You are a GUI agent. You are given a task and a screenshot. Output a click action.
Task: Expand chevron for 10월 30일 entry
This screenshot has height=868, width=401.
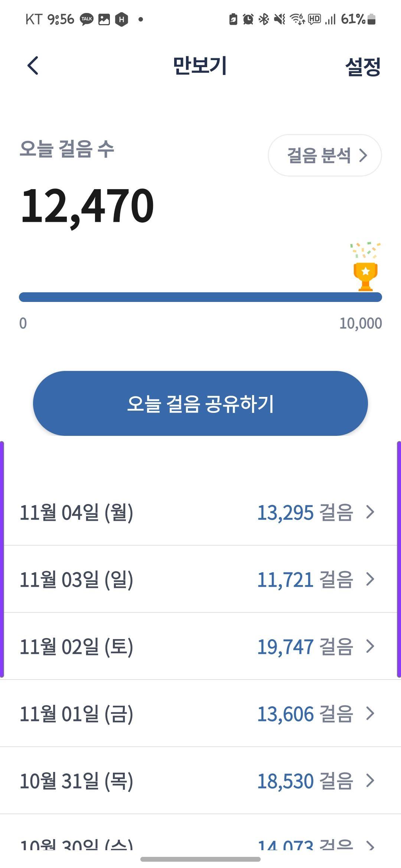[x=370, y=846]
